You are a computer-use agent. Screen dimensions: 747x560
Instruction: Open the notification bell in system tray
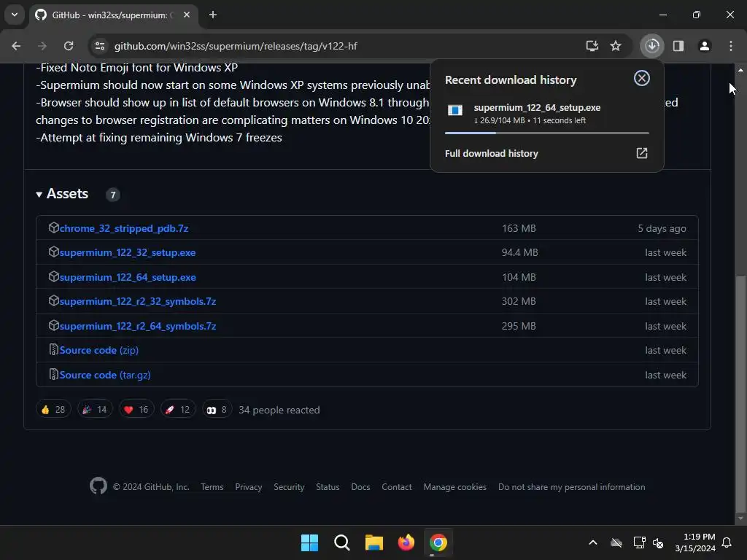(727, 542)
